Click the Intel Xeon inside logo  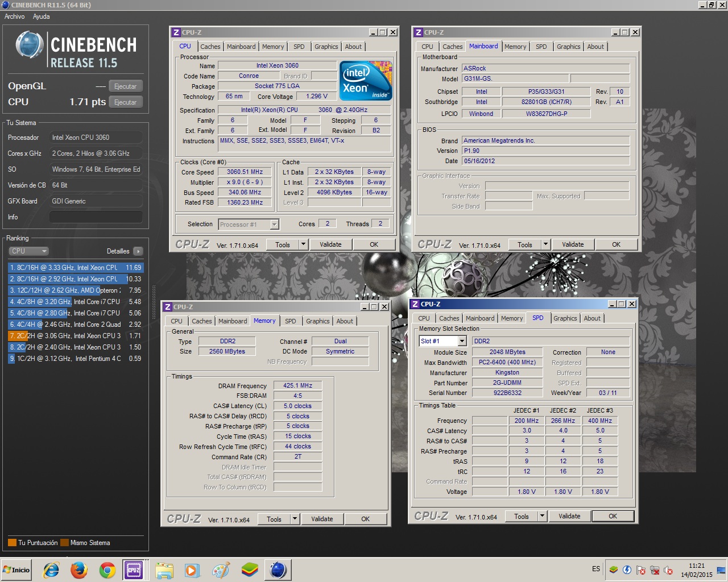(366, 81)
